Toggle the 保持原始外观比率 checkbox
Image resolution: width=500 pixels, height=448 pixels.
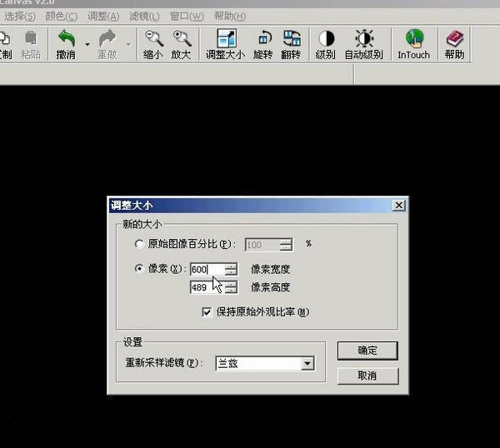(x=207, y=312)
